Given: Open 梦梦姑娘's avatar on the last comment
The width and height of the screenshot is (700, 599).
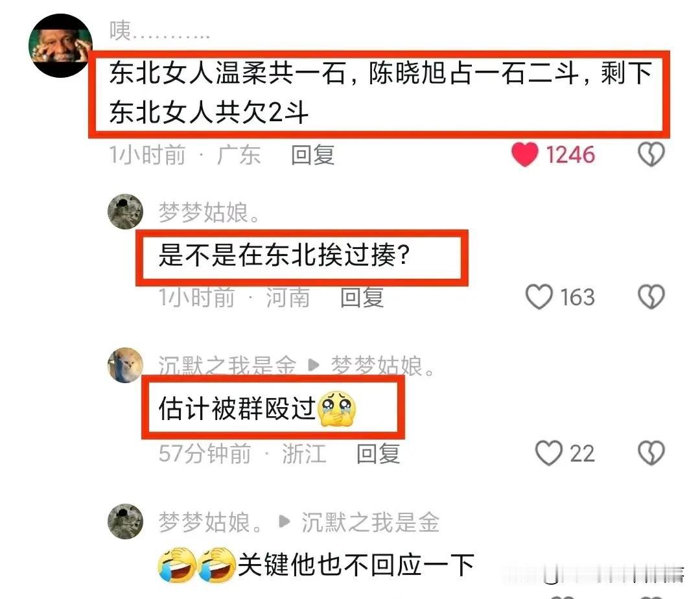Looking at the screenshot, I should point(126,521).
